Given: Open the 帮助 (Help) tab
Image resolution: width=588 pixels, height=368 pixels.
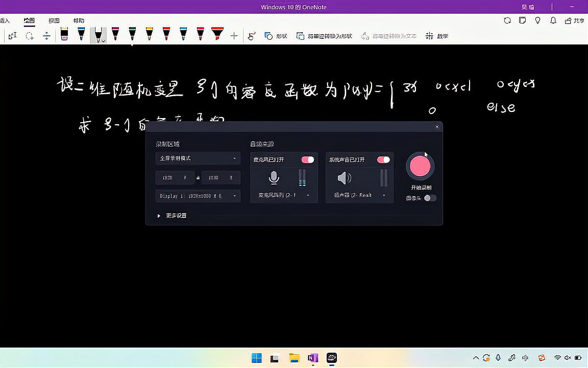Looking at the screenshot, I should 78,20.
